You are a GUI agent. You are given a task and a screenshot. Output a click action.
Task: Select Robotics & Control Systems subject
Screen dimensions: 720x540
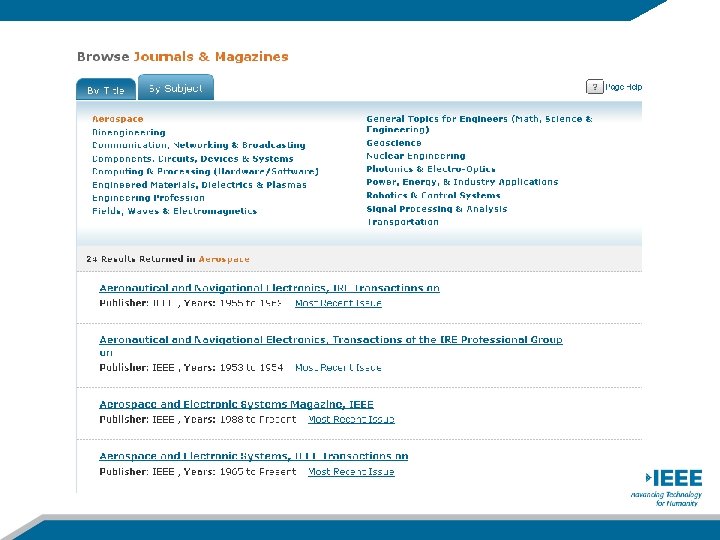[433, 195]
